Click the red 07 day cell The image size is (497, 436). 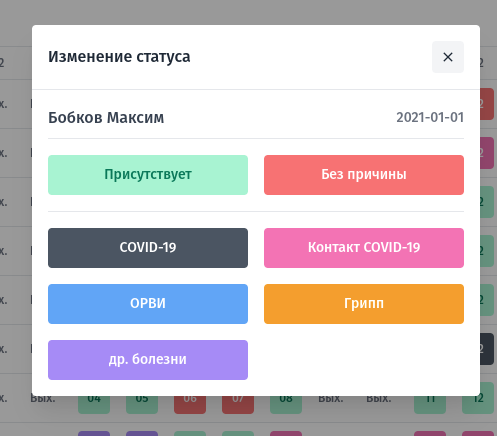click(238, 405)
